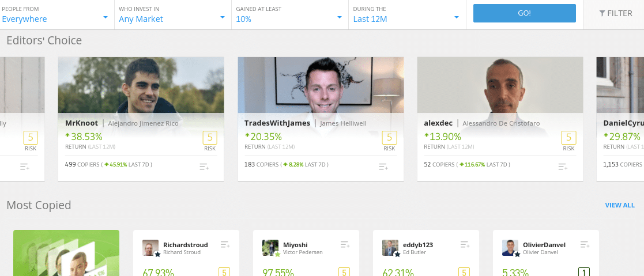Click MrKnoot 38.53% return value
Viewport: 644px width, 276px height.
pyautogui.click(x=84, y=137)
